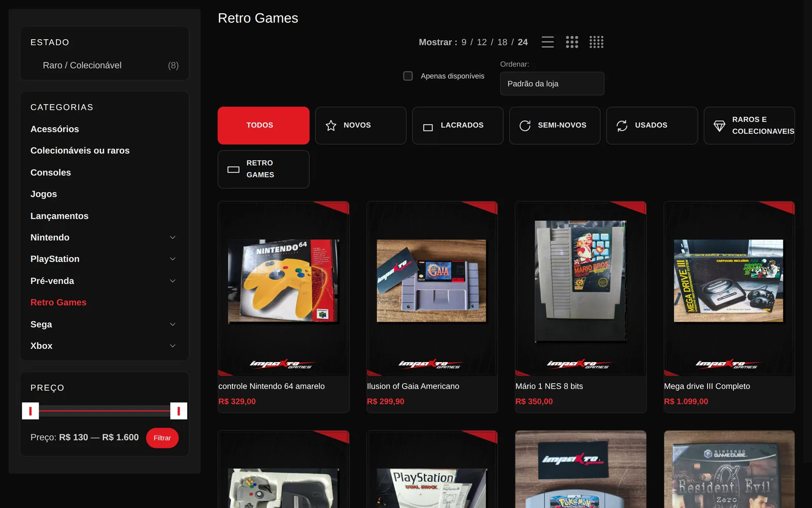Viewport: 812px width, 508px height.
Task: Open controle Nintendo 64 amarelo product image
Action: coord(284,289)
